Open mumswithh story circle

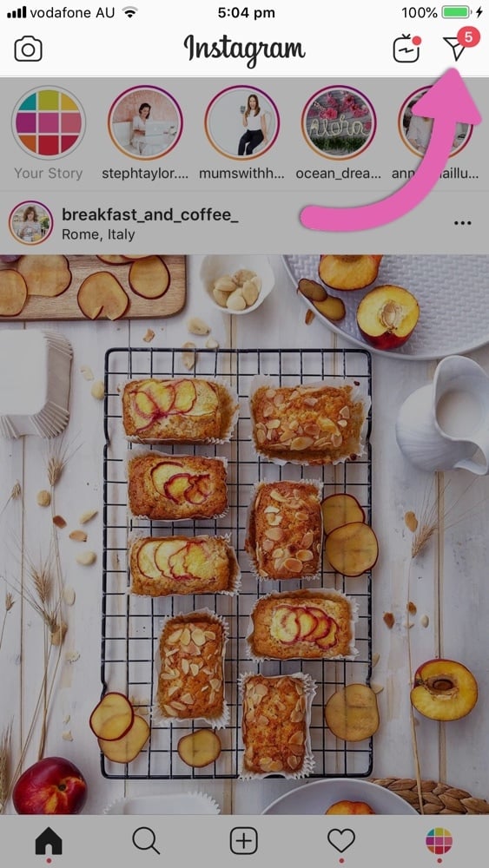[242, 122]
